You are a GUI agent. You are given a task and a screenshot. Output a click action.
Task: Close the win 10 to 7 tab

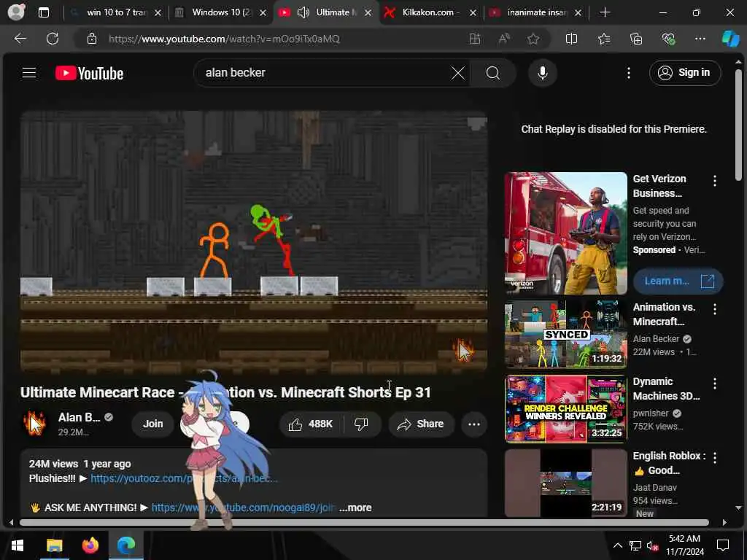coord(158,13)
